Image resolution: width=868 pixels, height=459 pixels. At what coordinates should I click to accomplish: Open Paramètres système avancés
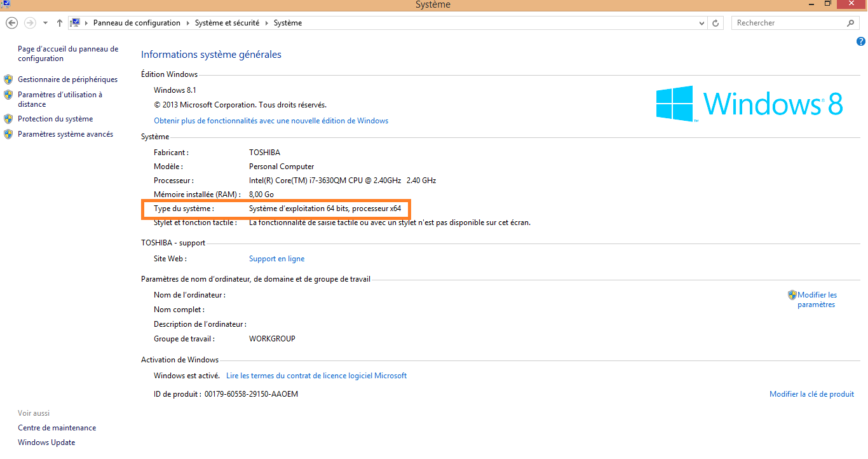pos(65,134)
